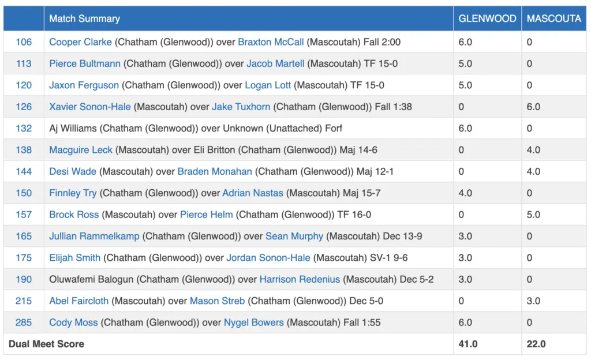Open Braxton McCall's profile link
The width and height of the screenshot is (591, 364).
coord(271,42)
